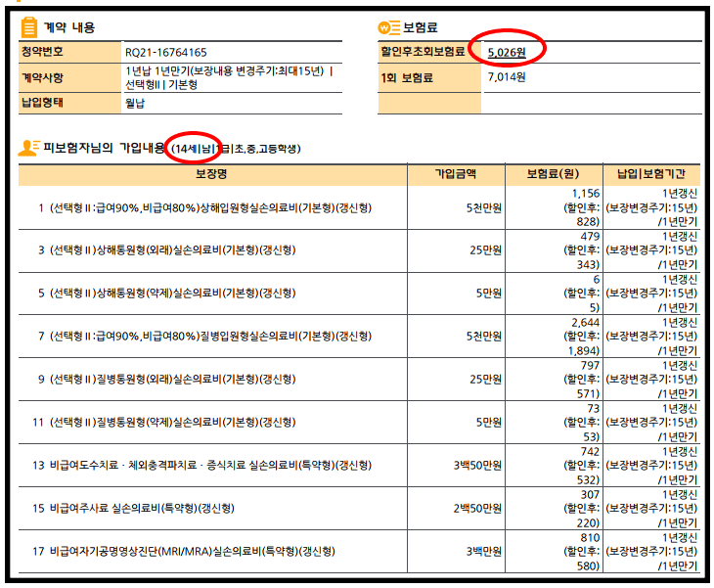714x588 pixels.
Task: Click the 1회 보험료 value 7,014원
Action: pos(506,77)
